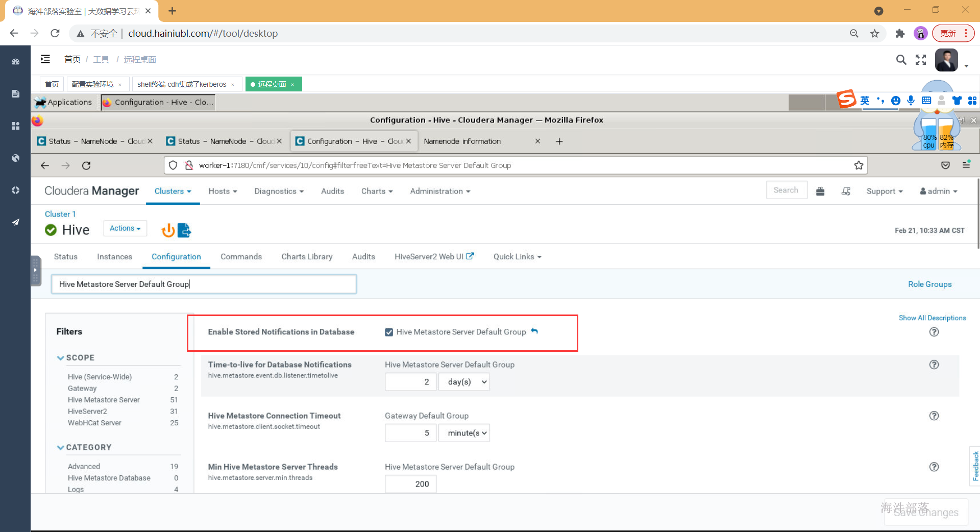Image resolution: width=980 pixels, height=532 pixels.
Task: Toggle Enable Stored Notifications checkbox
Action: point(389,332)
